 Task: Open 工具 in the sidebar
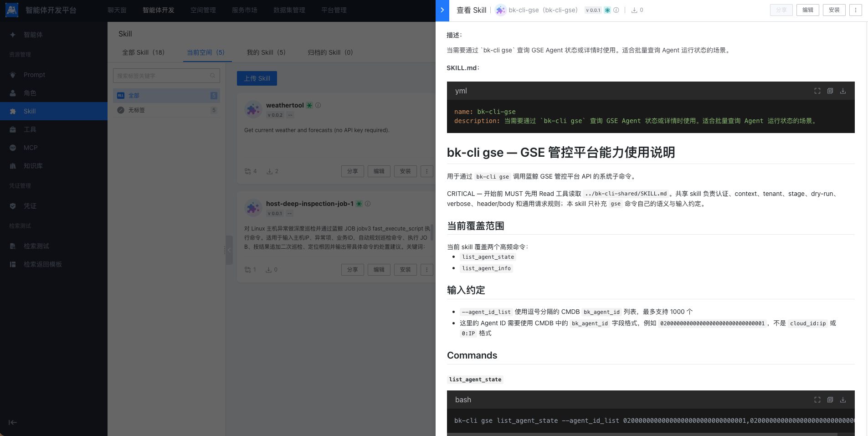click(x=54, y=129)
